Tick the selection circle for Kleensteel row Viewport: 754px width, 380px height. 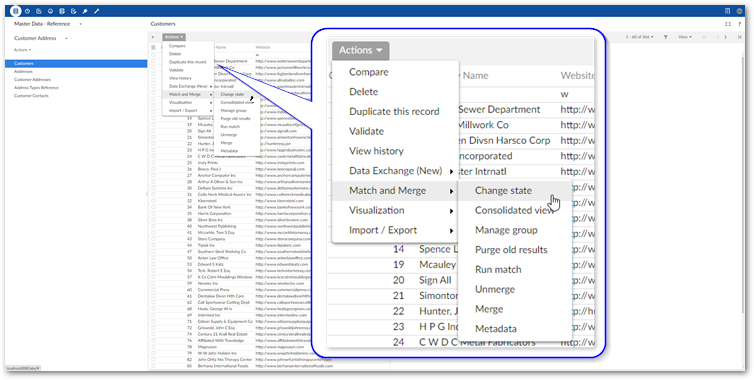(x=153, y=201)
